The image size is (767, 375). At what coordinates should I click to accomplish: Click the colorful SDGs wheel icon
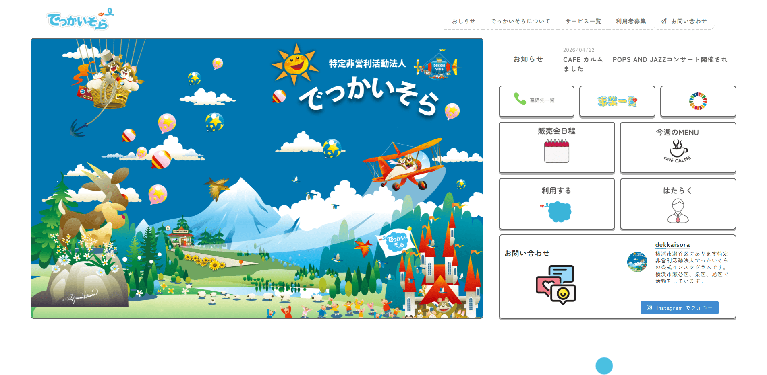(698, 101)
